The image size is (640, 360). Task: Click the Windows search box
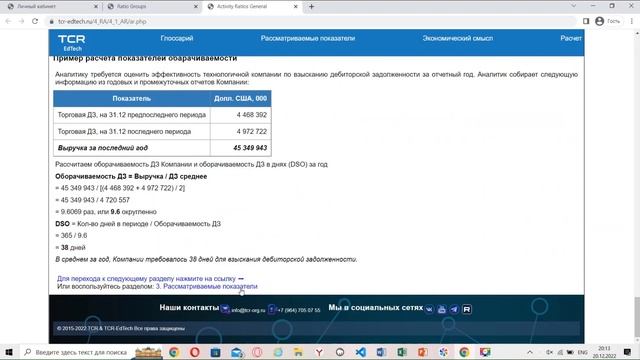point(76,352)
